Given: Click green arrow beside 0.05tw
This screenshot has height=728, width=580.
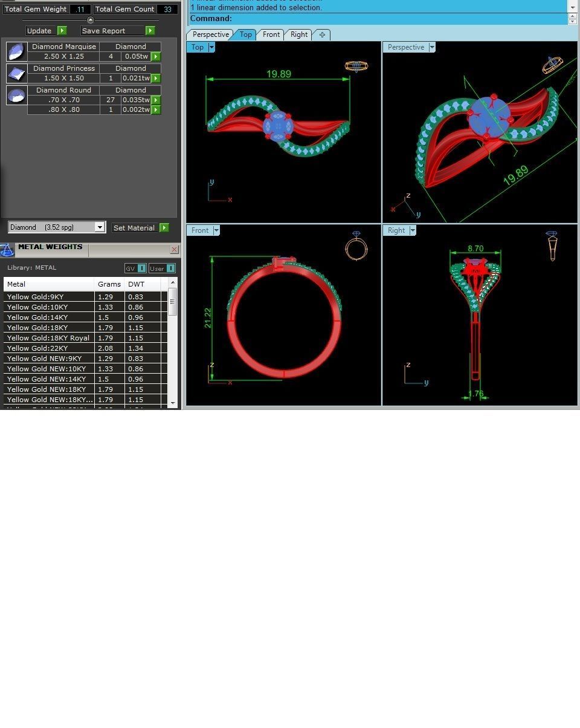Looking at the screenshot, I should tap(156, 56).
